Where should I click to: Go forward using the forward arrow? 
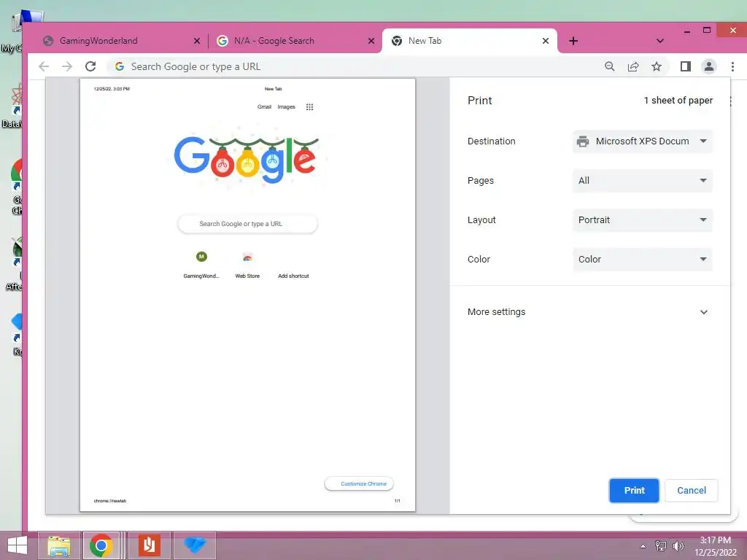[x=67, y=66]
